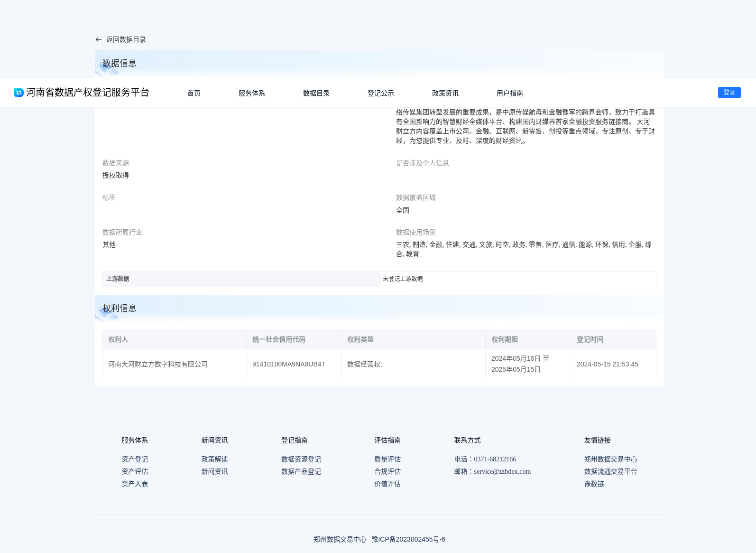
Task: Click the 数据信息 section heading
Action: 120,63
